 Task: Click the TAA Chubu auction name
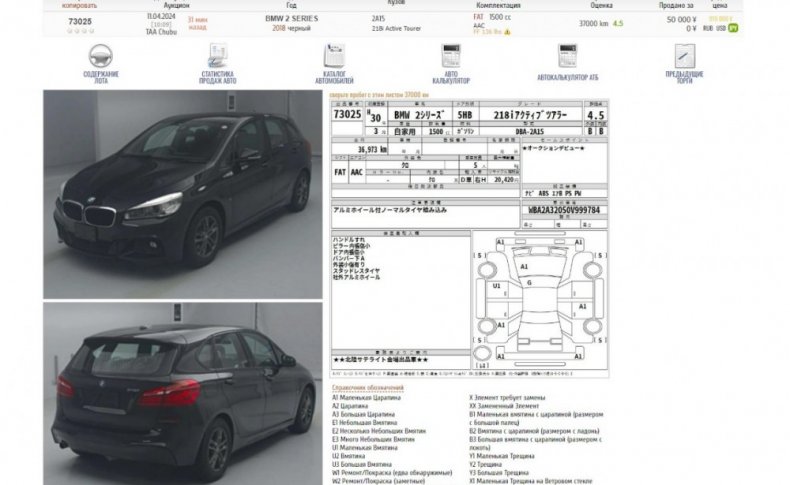click(x=161, y=32)
